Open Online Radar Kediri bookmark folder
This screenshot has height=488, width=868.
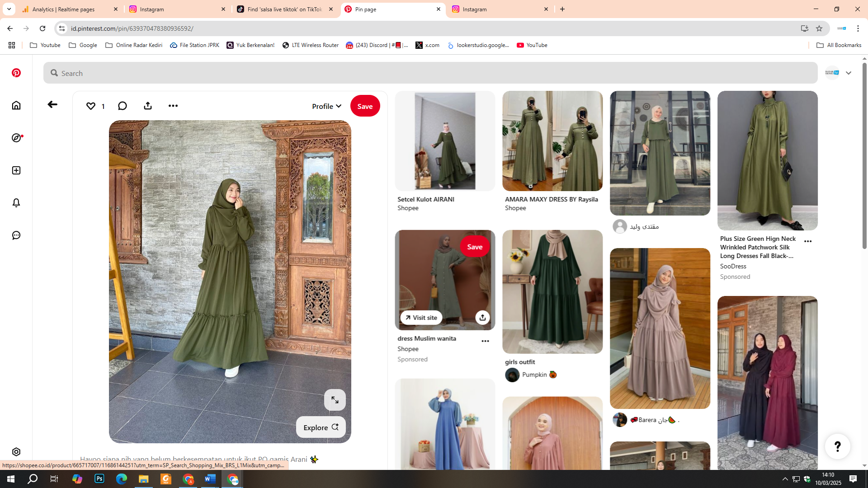(134, 45)
